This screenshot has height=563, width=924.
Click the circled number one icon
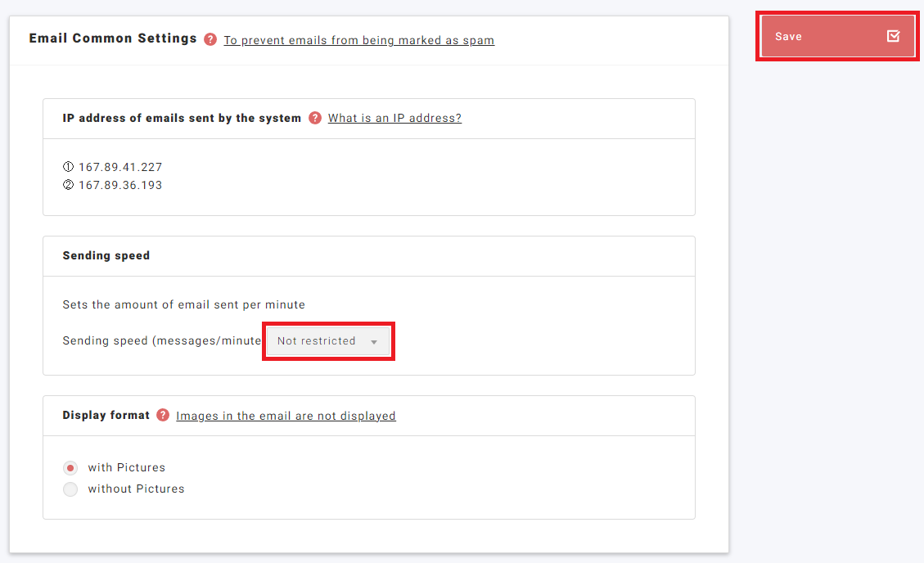(x=68, y=167)
